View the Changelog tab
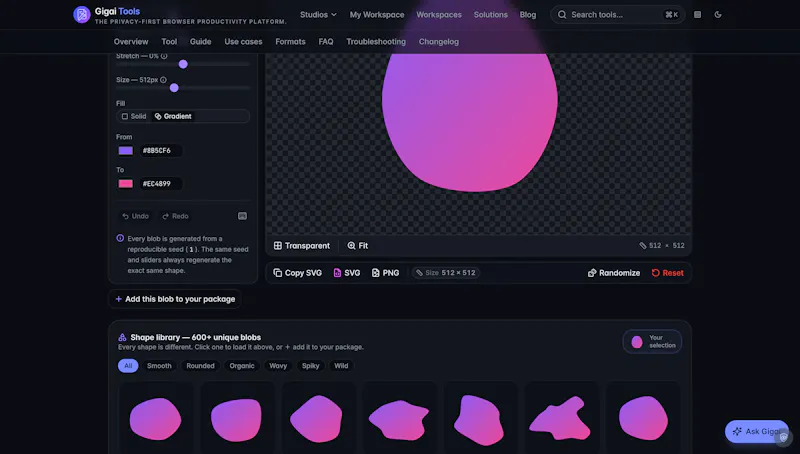This screenshot has width=800, height=454. tap(439, 42)
